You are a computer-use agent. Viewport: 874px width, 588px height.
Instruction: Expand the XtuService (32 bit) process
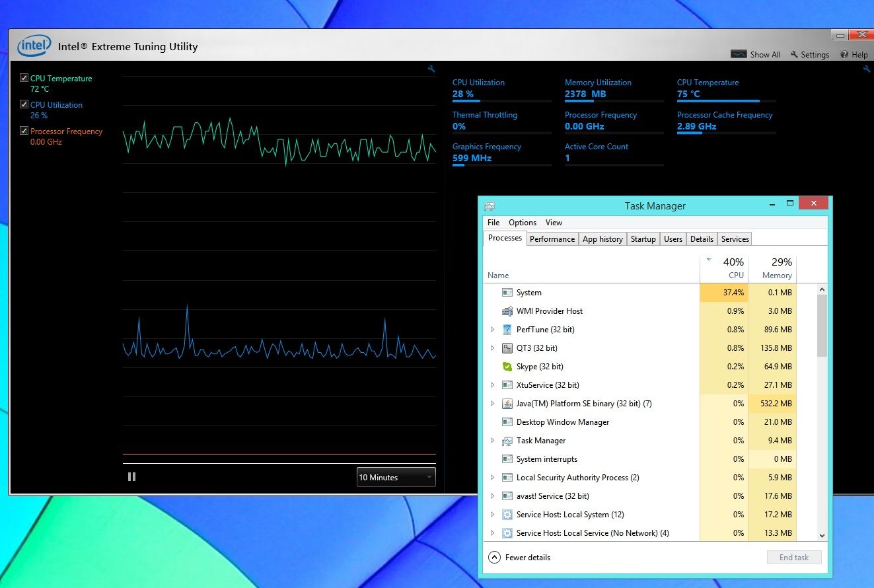[x=492, y=385]
